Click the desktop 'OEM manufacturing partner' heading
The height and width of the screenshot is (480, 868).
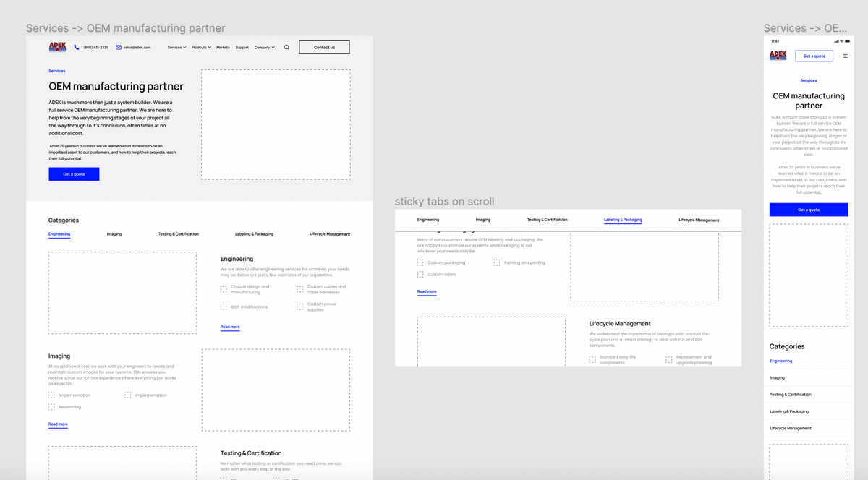coord(116,86)
